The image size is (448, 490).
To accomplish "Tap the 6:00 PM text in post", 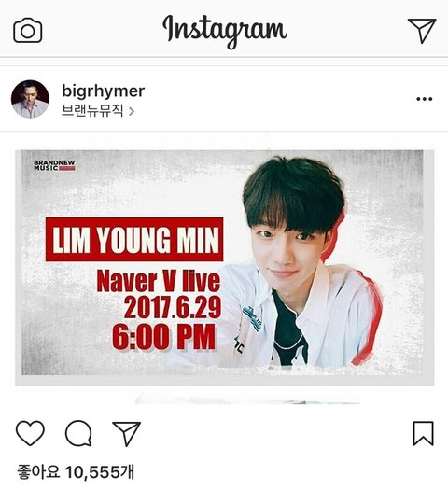I will [x=164, y=337].
